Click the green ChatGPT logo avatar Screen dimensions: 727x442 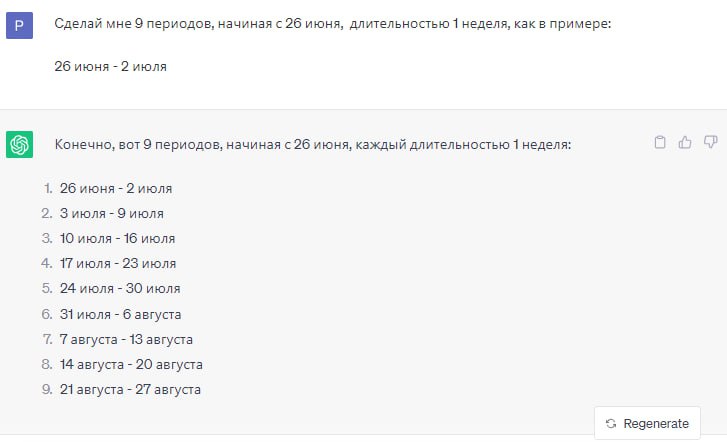point(20,144)
